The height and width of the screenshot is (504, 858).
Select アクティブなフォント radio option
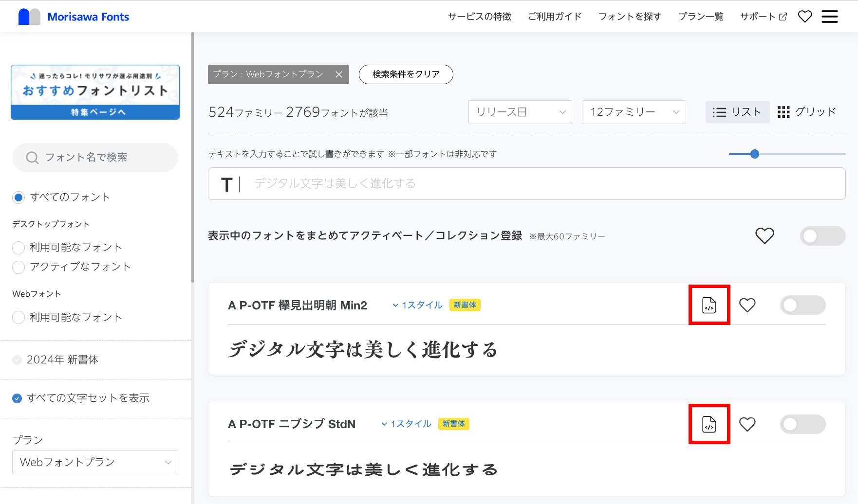19,267
